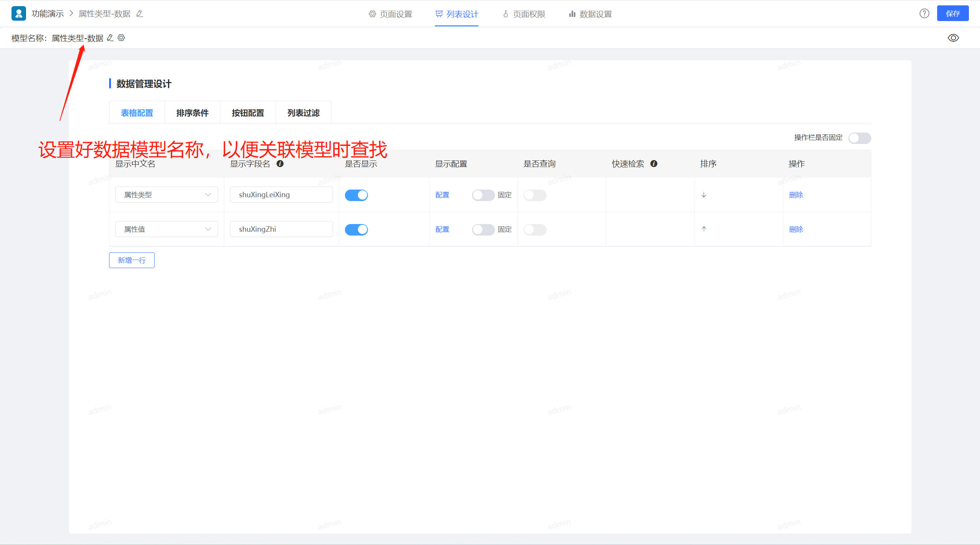980x545 pixels.
Task: Click the help question mark icon
Action: [924, 14]
